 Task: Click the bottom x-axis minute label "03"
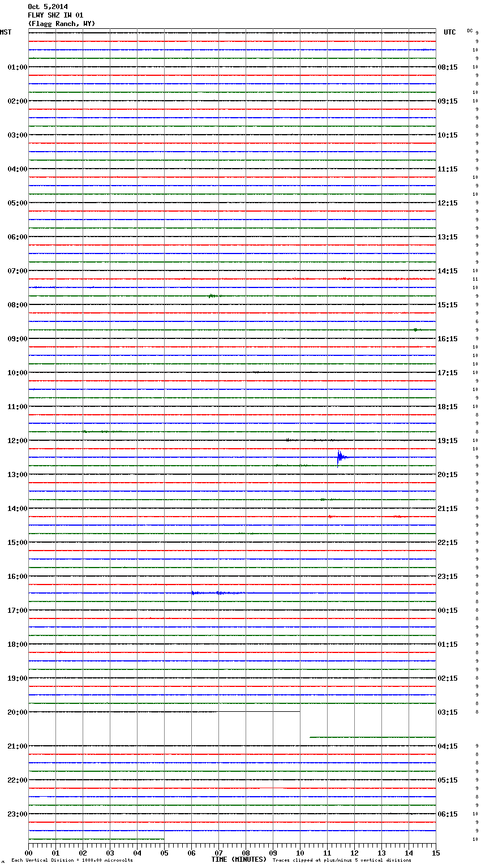click(x=110, y=853)
